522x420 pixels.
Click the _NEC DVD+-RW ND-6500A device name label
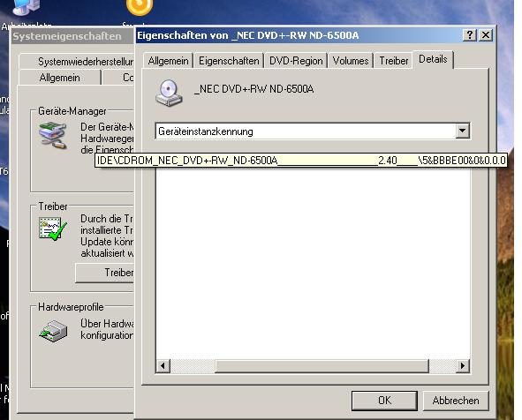point(253,89)
